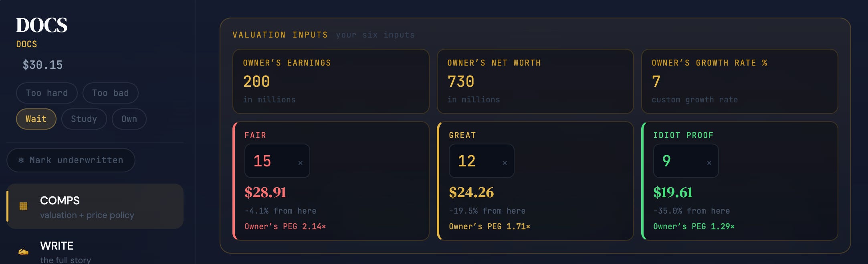Click snowflake icon on Mark underwritten
The width and height of the screenshot is (868, 264).
click(21, 160)
